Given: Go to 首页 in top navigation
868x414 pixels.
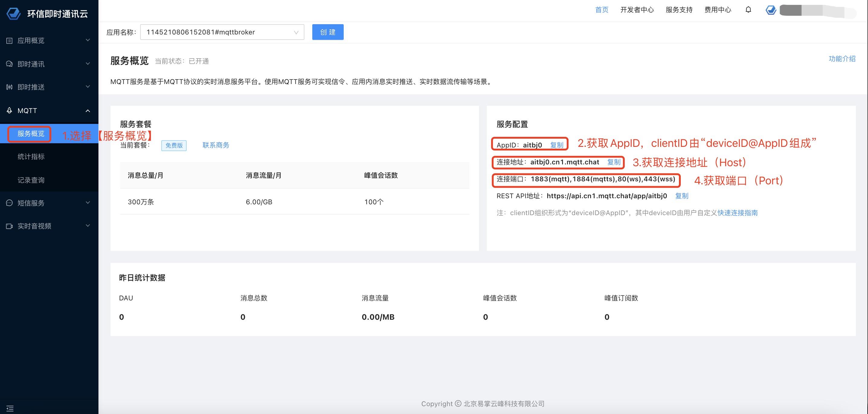Looking at the screenshot, I should click(x=602, y=10).
